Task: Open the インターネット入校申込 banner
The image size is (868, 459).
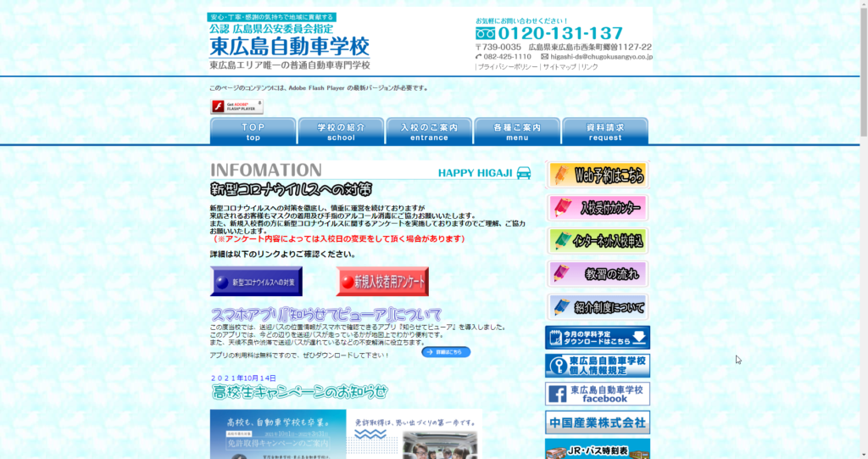Action: click(x=598, y=241)
